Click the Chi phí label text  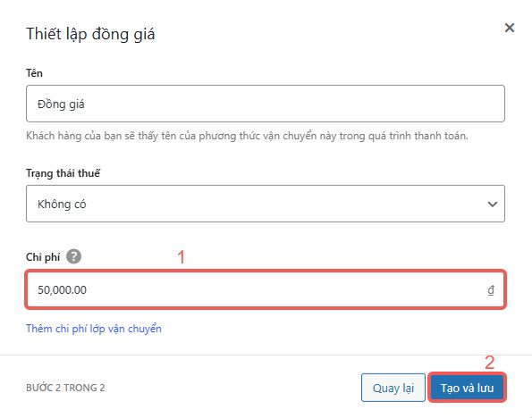(x=43, y=257)
